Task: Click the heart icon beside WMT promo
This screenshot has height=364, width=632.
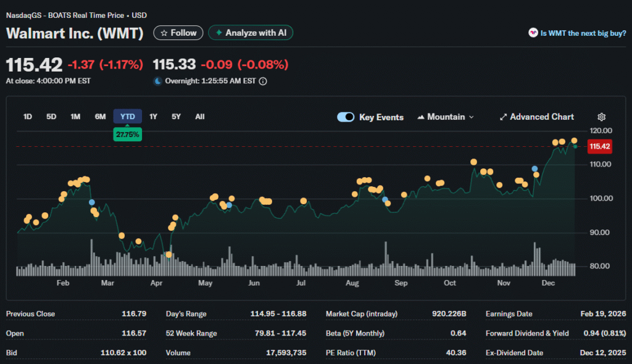Action: tap(533, 33)
